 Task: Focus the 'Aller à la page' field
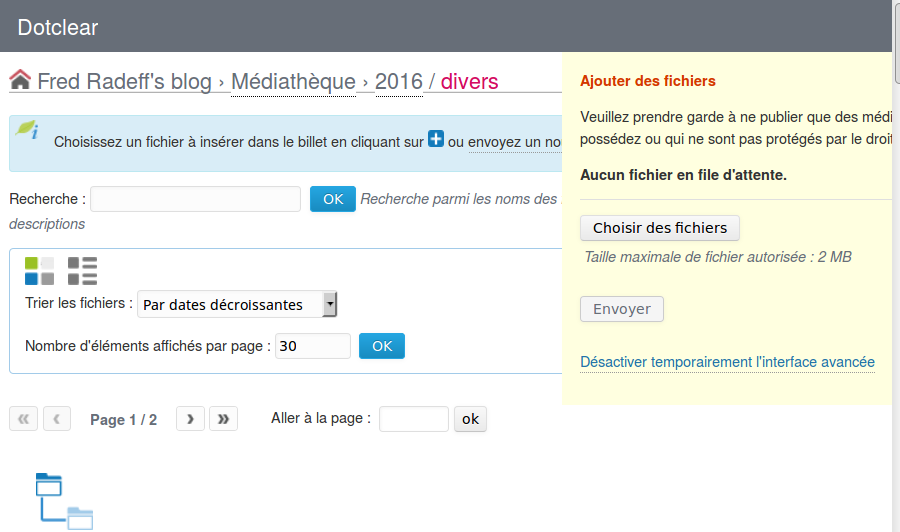coord(414,419)
